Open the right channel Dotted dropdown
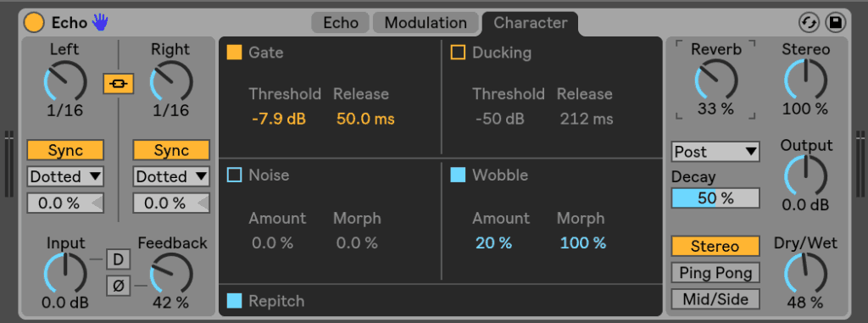 click(171, 176)
